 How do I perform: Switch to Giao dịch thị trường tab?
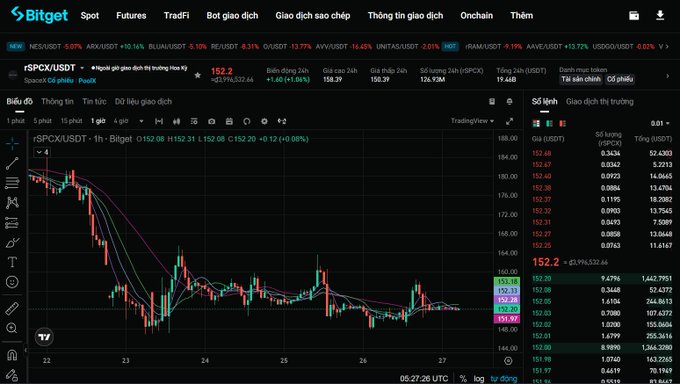click(599, 102)
